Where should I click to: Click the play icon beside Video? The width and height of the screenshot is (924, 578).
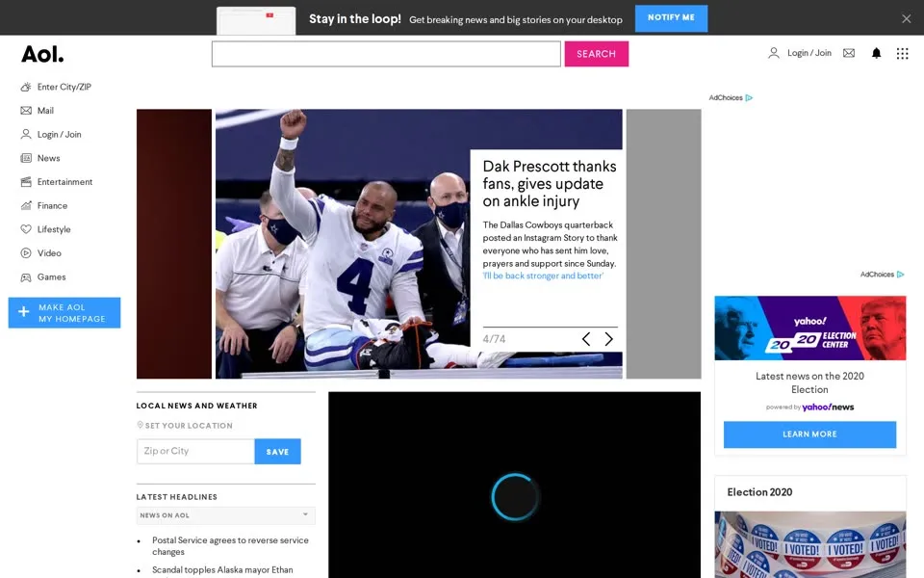click(26, 253)
